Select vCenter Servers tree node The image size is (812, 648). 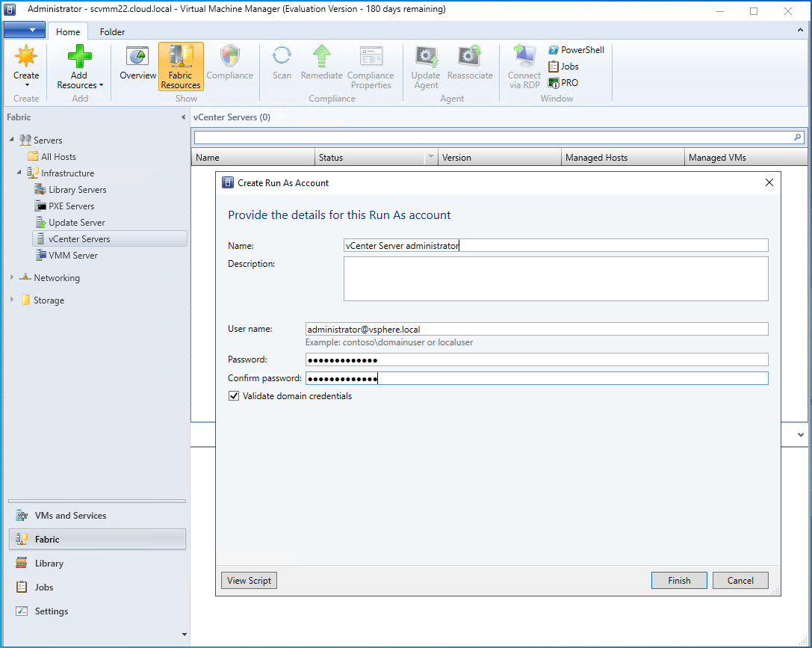click(x=110, y=238)
